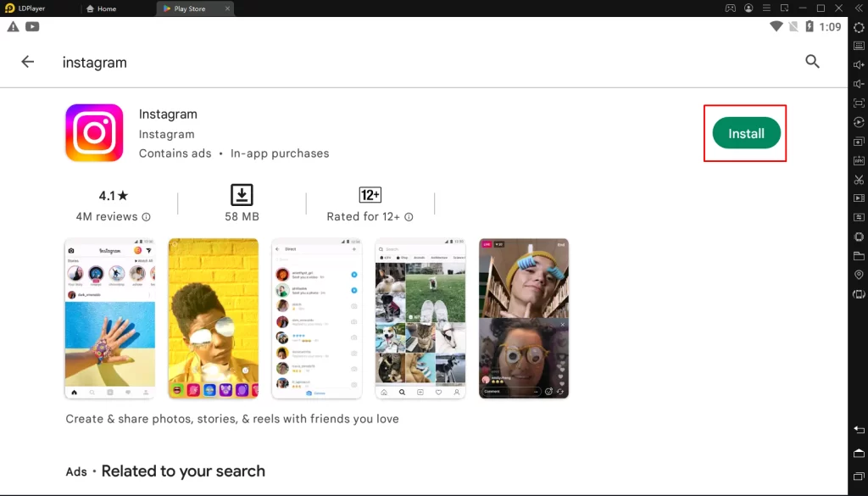Toggle fullscreen mode from the sidebar
The height and width of the screenshot is (496, 868).
click(x=859, y=103)
